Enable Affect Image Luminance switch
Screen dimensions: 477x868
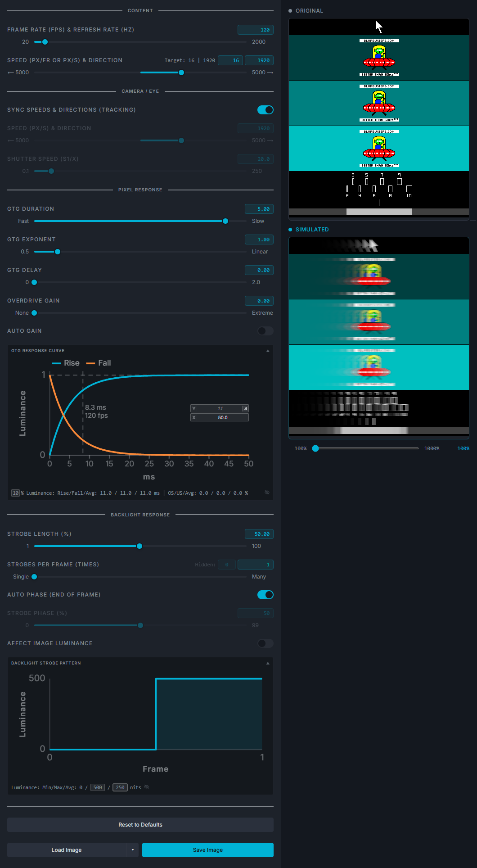click(x=265, y=643)
